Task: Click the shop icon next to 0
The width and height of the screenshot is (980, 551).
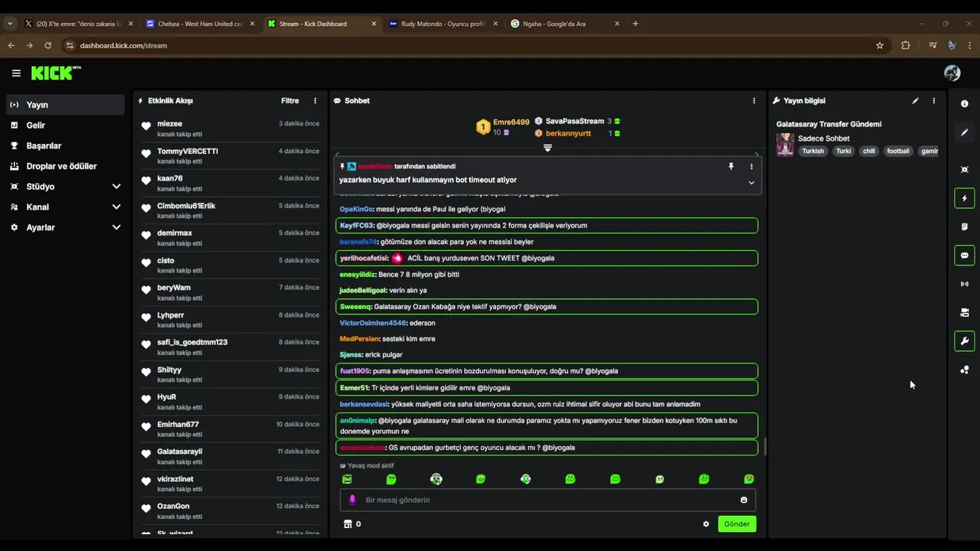Action: click(348, 524)
